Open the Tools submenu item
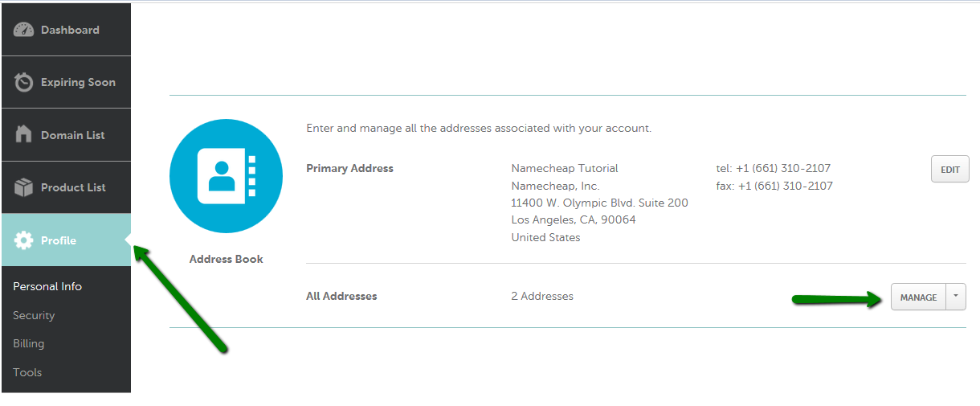980x406 pixels. (x=27, y=372)
